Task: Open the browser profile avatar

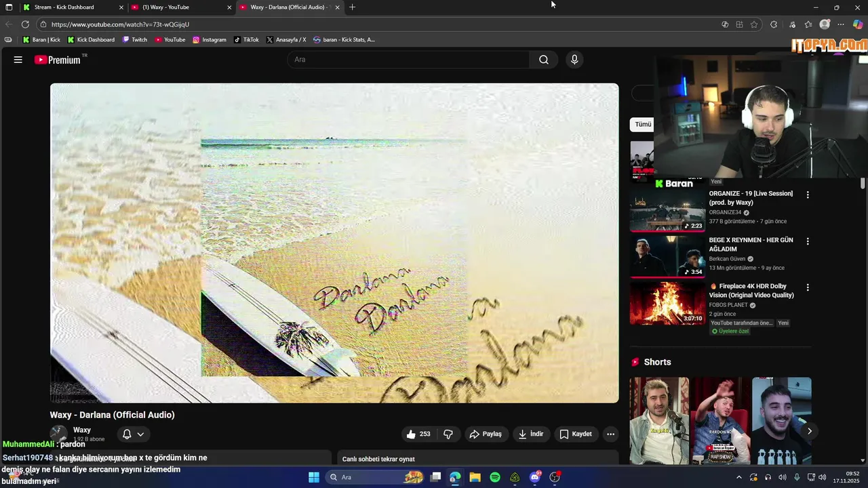Action: (825, 24)
